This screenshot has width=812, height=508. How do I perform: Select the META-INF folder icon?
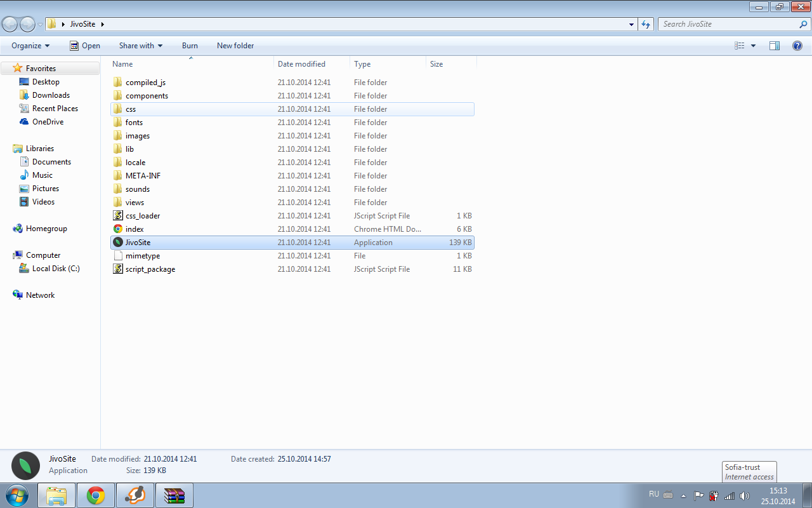click(118, 176)
